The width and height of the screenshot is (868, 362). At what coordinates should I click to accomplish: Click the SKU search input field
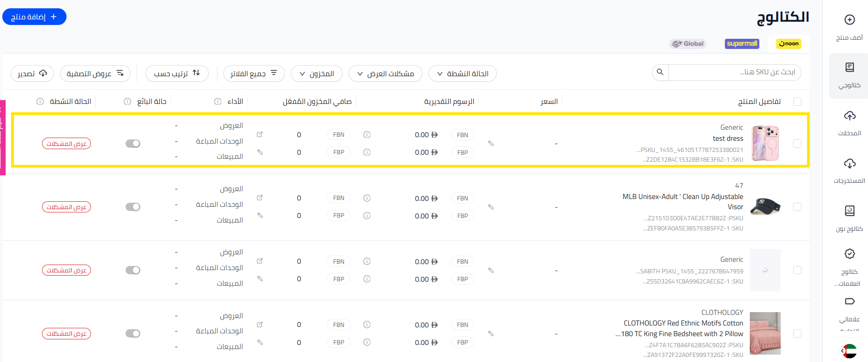click(x=734, y=72)
